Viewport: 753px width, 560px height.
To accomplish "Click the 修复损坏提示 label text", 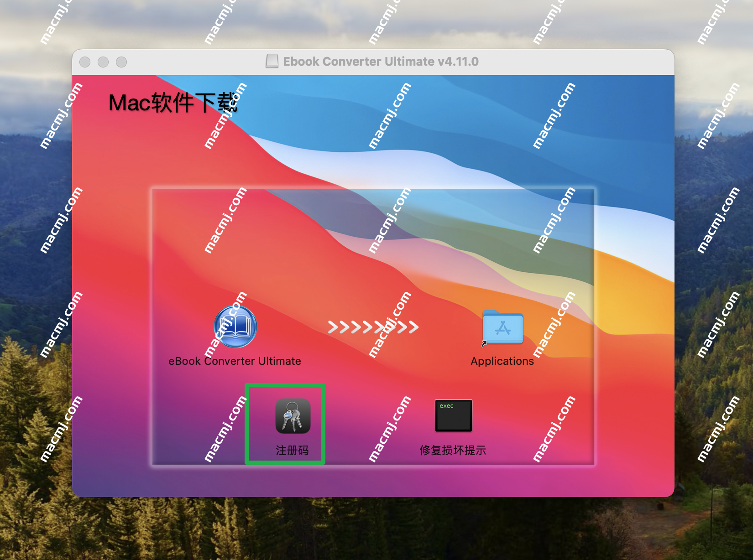I will pos(453,451).
